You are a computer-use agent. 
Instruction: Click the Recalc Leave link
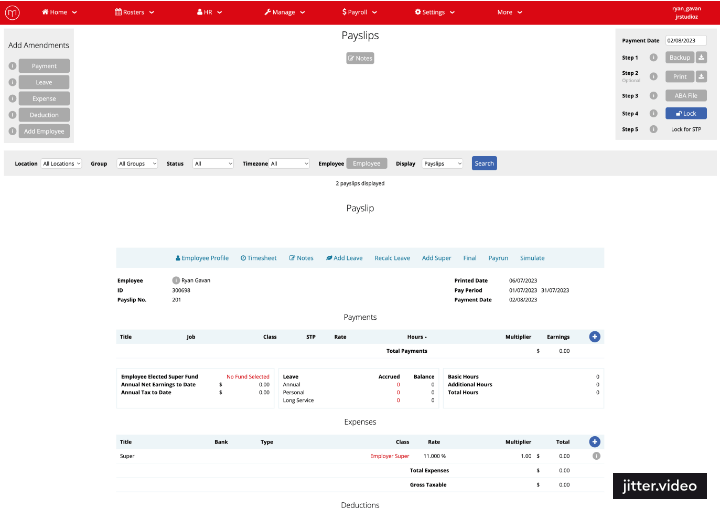click(392, 258)
